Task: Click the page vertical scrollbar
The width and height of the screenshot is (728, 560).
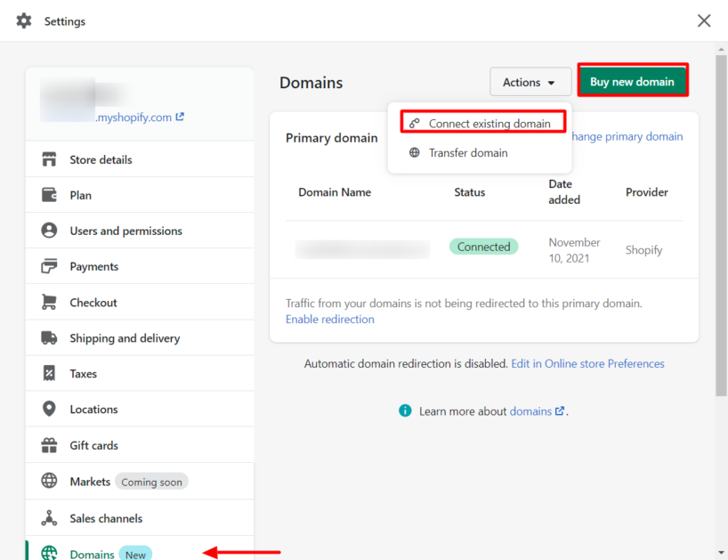Action: 721,223
